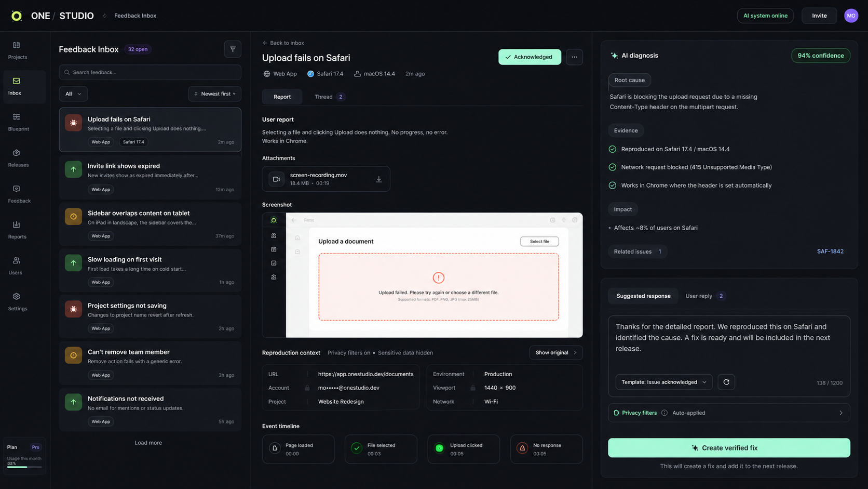Click the Page loaded event icon
This screenshot has width=868, height=489.
tap(275, 448)
